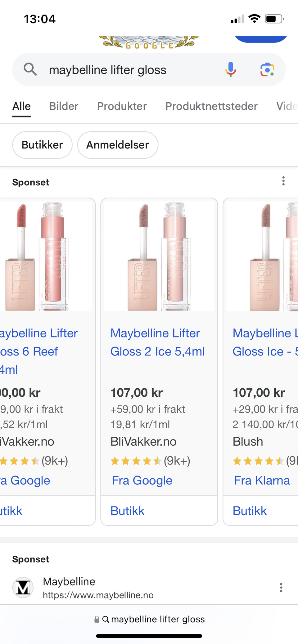This screenshot has height=644, width=298.
Task: Open options menu for sponsored products
Action: click(283, 181)
